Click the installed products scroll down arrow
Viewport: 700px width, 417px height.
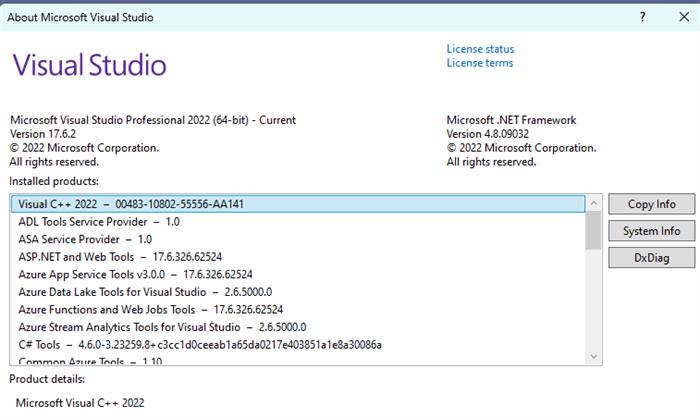coord(593,356)
